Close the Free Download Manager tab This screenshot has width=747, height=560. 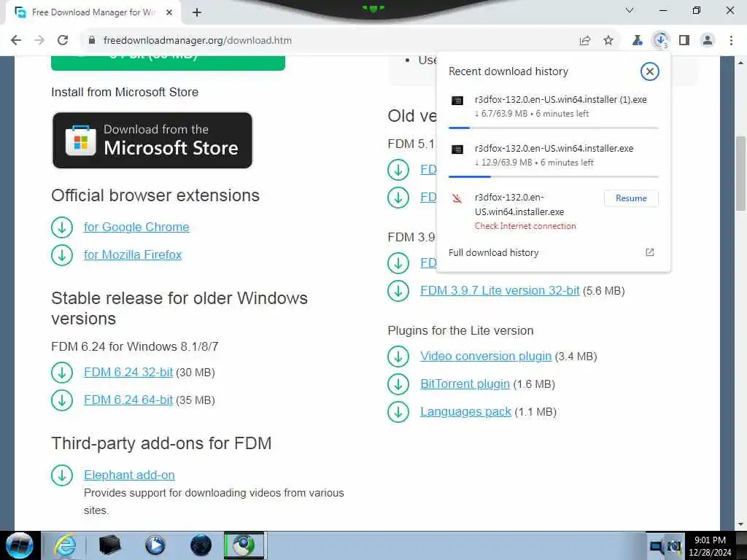click(x=169, y=13)
